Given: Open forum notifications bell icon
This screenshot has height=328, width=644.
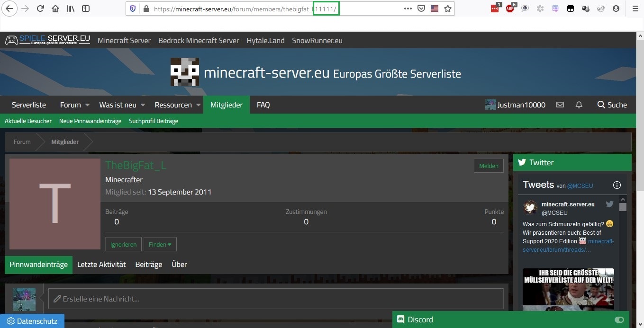Looking at the screenshot, I should click(579, 105).
